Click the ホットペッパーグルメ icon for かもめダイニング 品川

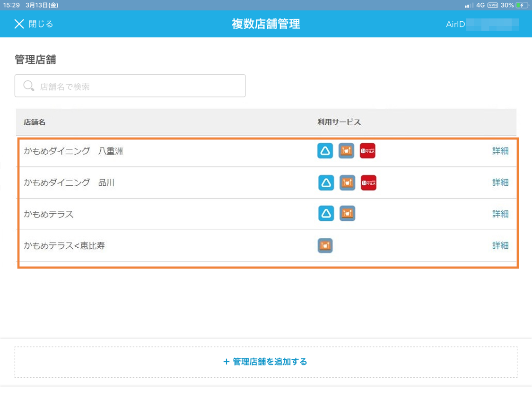pos(368,182)
